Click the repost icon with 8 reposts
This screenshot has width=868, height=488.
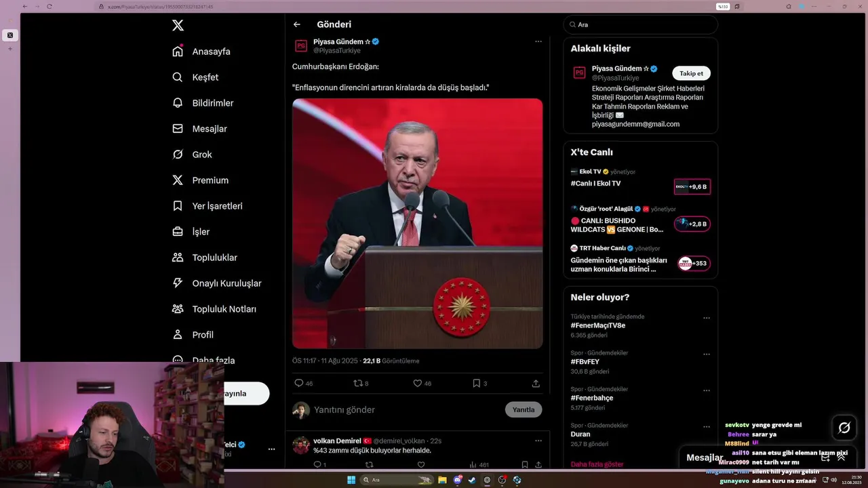[361, 383]
